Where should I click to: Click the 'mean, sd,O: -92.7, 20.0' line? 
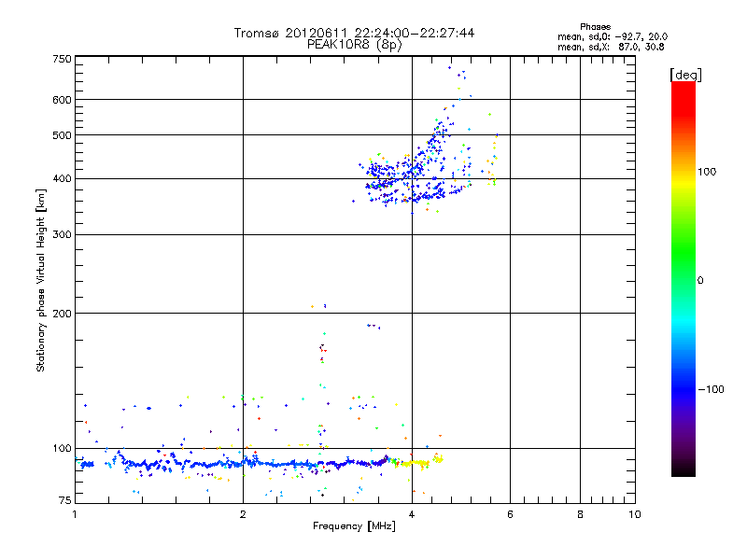(613, 36)
